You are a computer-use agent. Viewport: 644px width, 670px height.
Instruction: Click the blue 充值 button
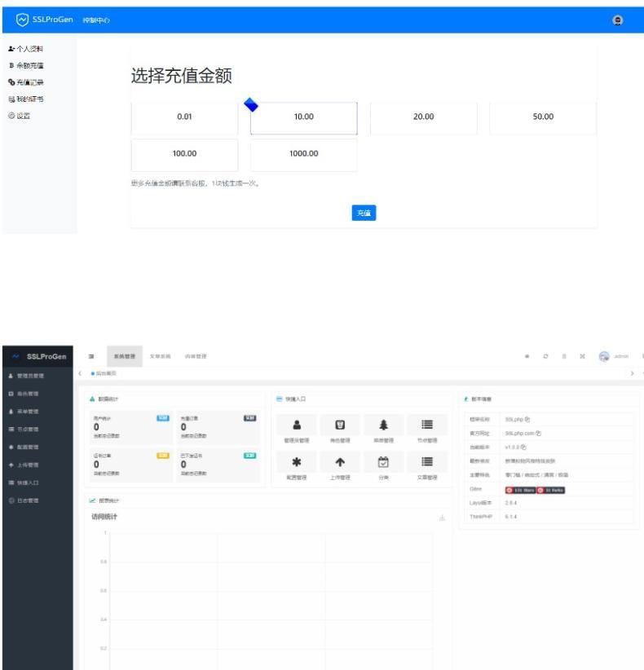click(364, 213)
